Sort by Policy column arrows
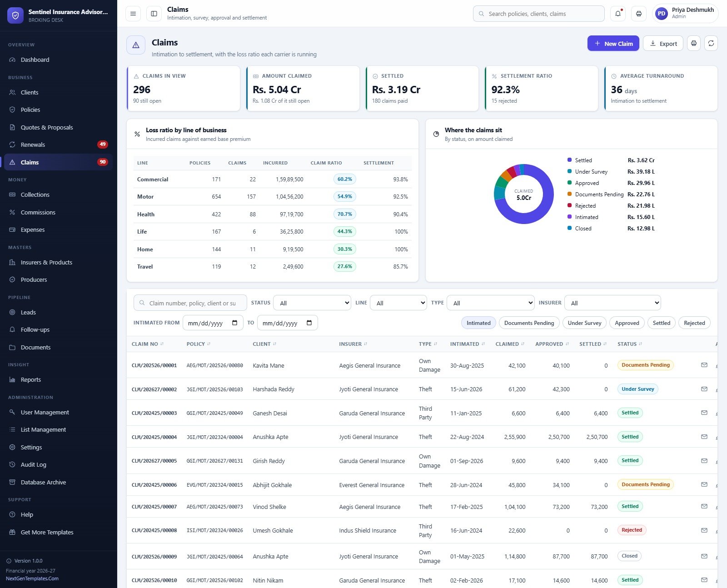 tap(209, 344)
